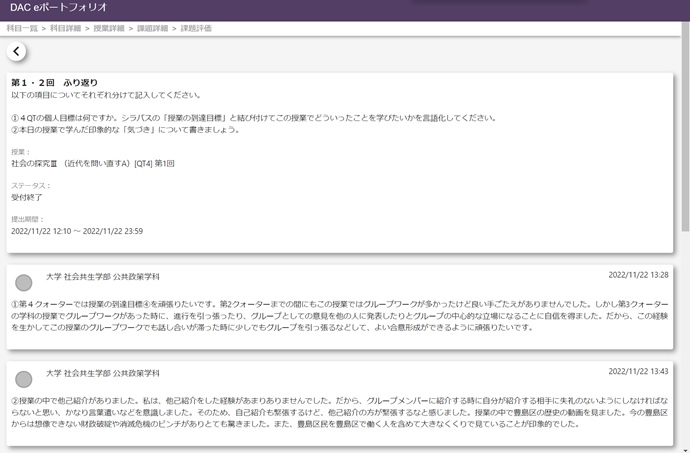Viewport: 690px width, 457px height.
Task: Click the class name 社会の探究Ⅲ text
Action: click(x=92, y=163)
